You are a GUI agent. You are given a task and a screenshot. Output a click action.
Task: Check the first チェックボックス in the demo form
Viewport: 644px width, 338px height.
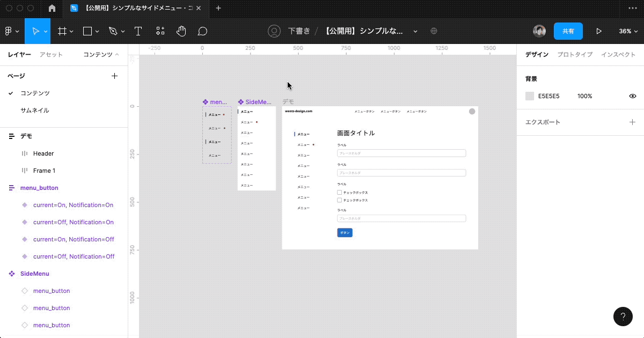pyautogui.click(x=339, y=192)
